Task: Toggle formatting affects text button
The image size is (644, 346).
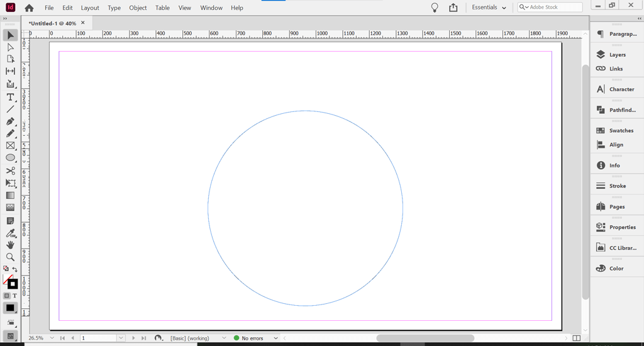Action: (x=14, y=296)
